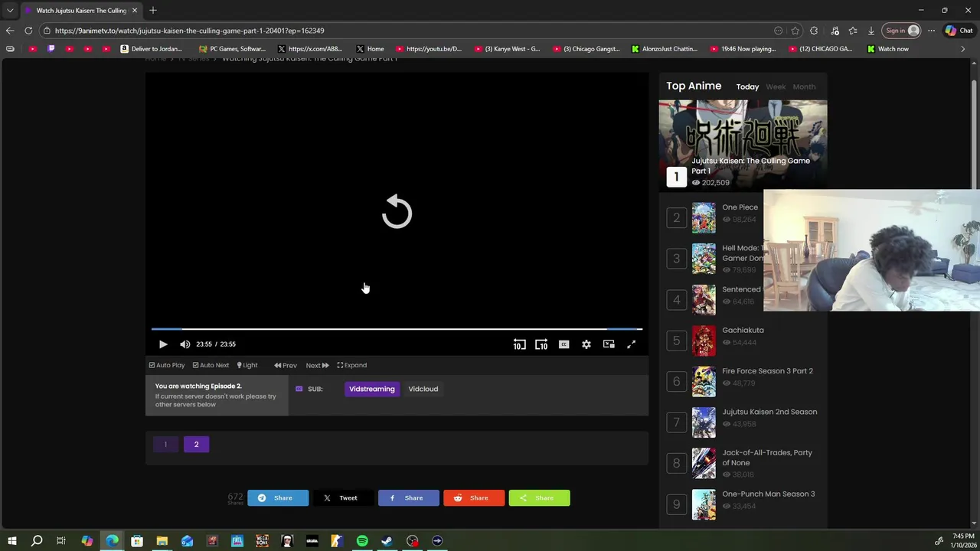Open Jujutsu Kaisen 2nd Season
This screenshot has height=551, width=980.
[x=769, y=412]
